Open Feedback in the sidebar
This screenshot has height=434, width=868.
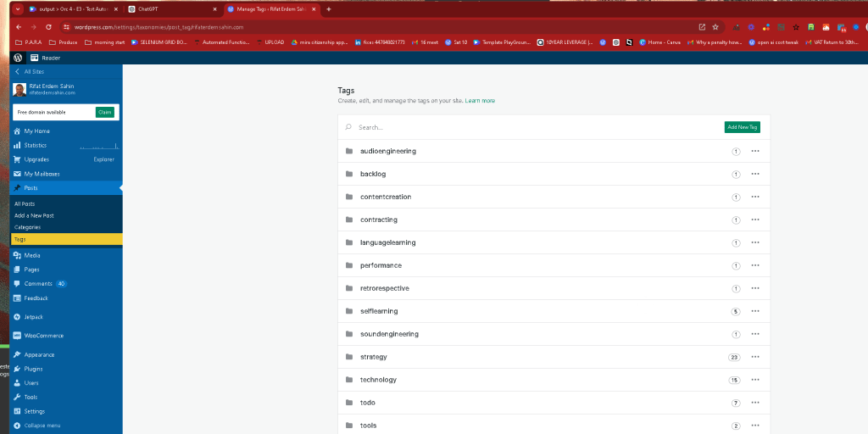(x=66, y=298)
